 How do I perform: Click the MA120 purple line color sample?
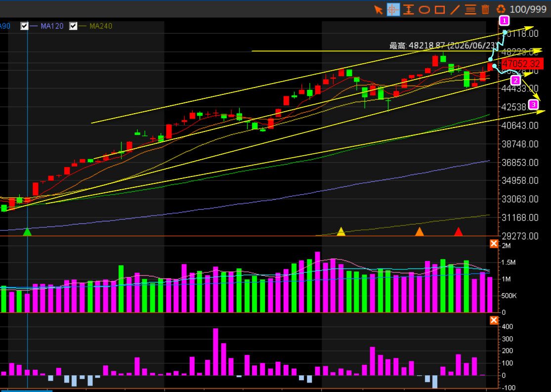click(x=34, y=26)
